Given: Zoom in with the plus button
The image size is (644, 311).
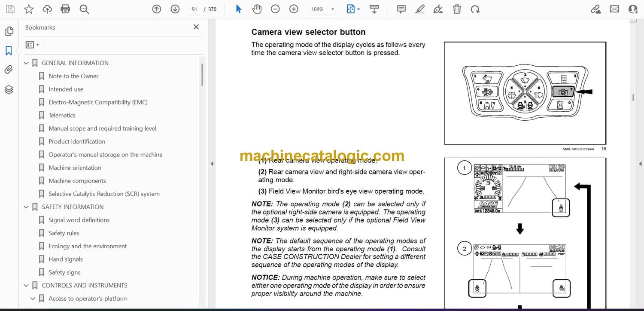Looking at the screenshot, I should click(x=294, y=9).
